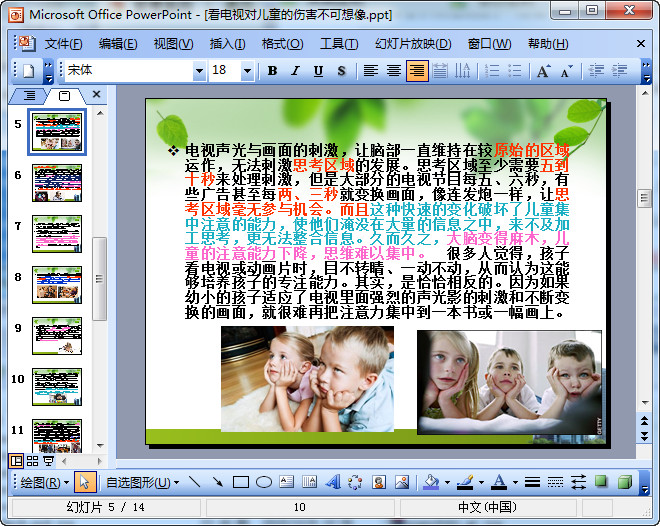Open Font Color dropdown arrow
Image resolution: width=660 pixels, height=526 pixels.
(515, 483)
